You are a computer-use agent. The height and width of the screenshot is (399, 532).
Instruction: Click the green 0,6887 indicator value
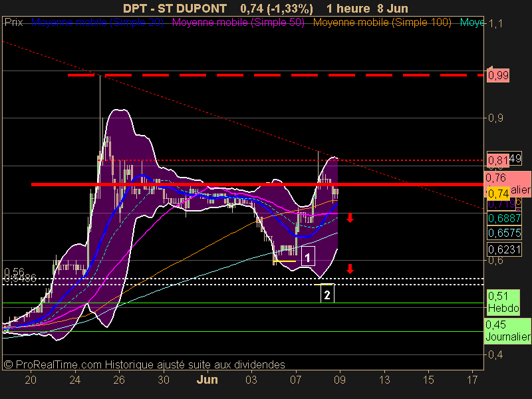504,218
